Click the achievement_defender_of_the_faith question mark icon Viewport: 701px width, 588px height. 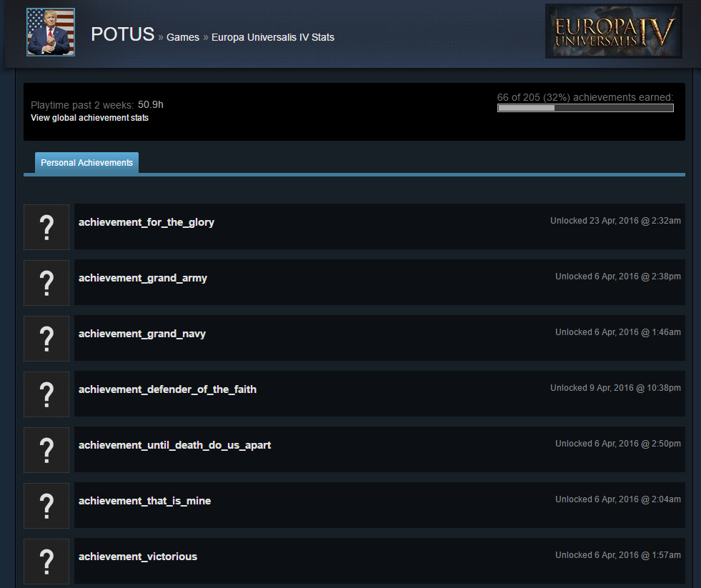click(46, 394)
